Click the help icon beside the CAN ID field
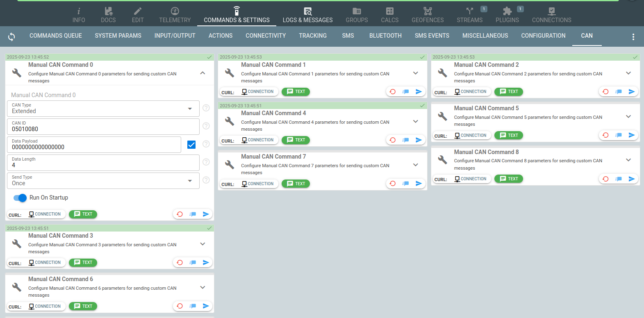This screenshot has width=644, height=318. click(206, 126)
